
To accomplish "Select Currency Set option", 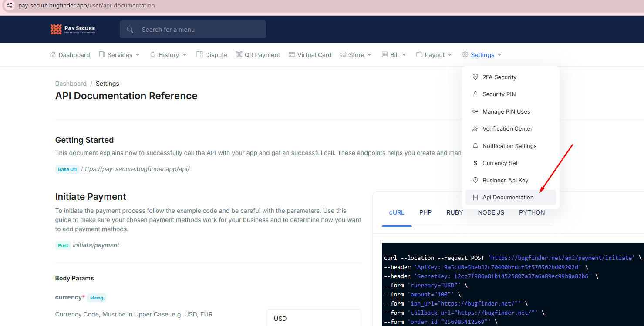I will pyautogui.click(x=510, y=163).
